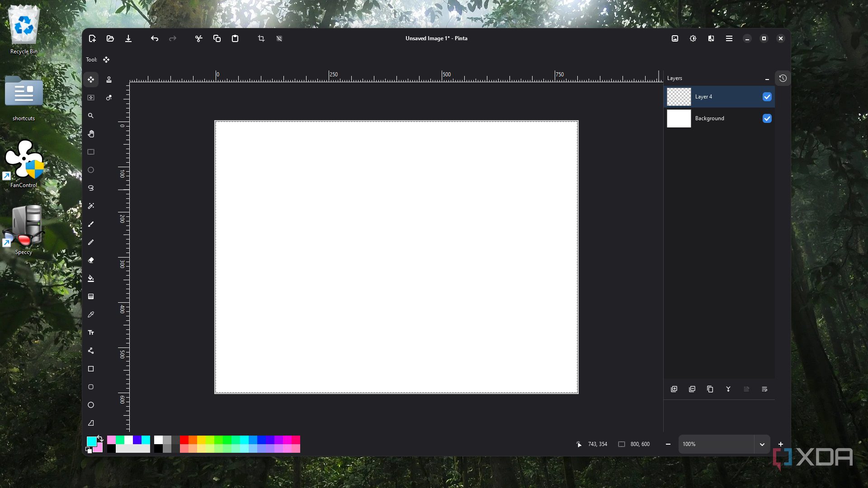
Task: Save the image using download icon
Action: pyautogui.click(x=128, y=38)
